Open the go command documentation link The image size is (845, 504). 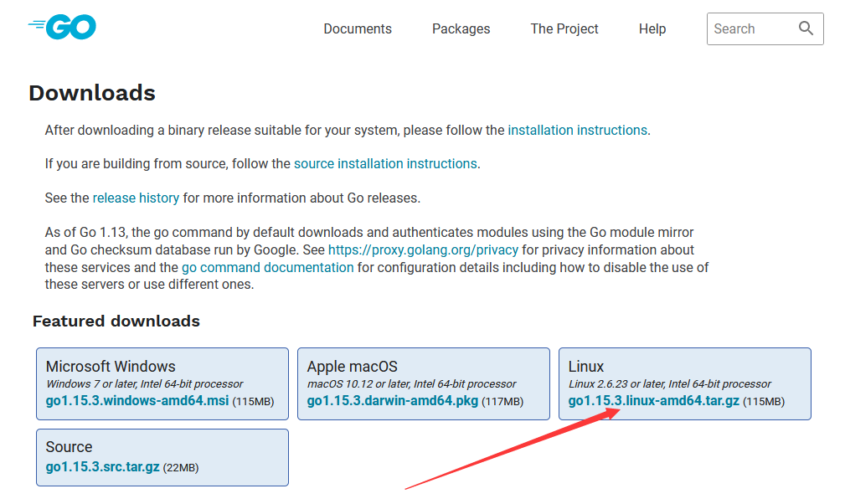click(x=267, y=268)
